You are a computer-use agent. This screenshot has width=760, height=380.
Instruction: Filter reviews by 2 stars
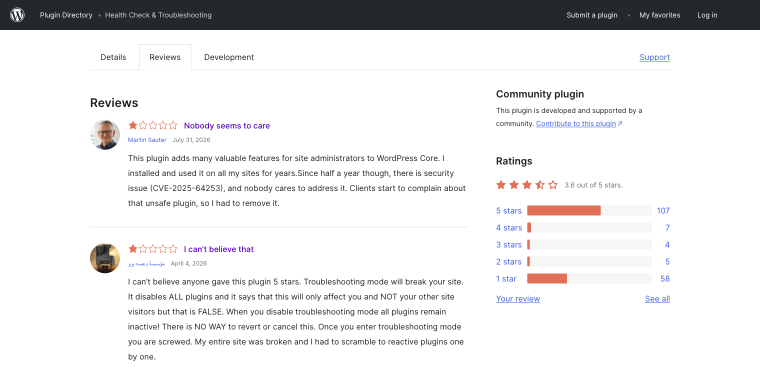click(508, 262)
